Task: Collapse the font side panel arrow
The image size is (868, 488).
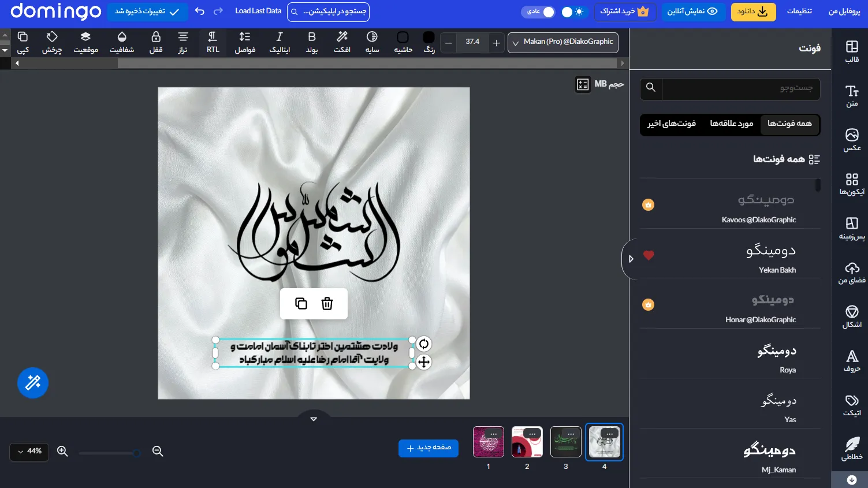Action: coord(631,259)
